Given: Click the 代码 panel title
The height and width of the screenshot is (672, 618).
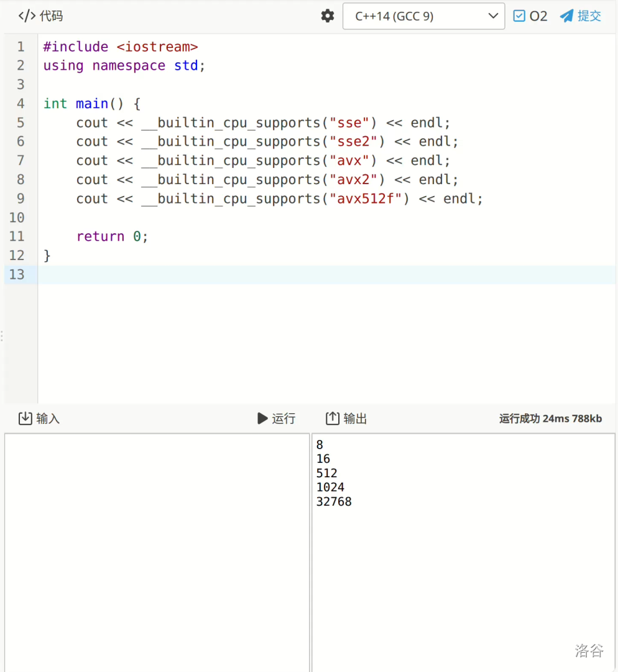Looking at the screenshot, I should (x=52, y=16).
